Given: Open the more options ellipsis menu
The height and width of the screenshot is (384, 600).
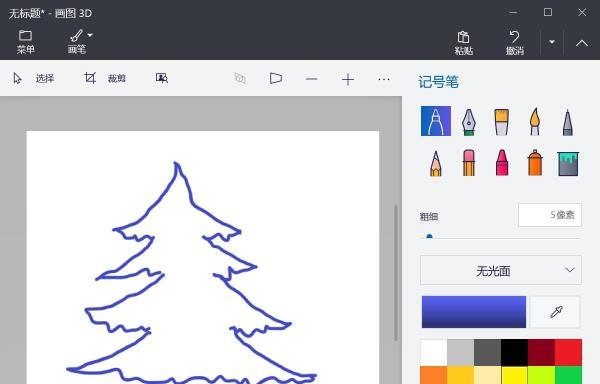Looking at the screenshot, I should [x=384, y=79].
